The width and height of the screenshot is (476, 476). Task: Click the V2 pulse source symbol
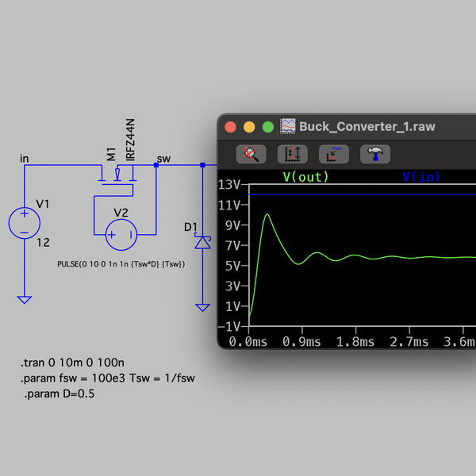(x=121, y=235)
